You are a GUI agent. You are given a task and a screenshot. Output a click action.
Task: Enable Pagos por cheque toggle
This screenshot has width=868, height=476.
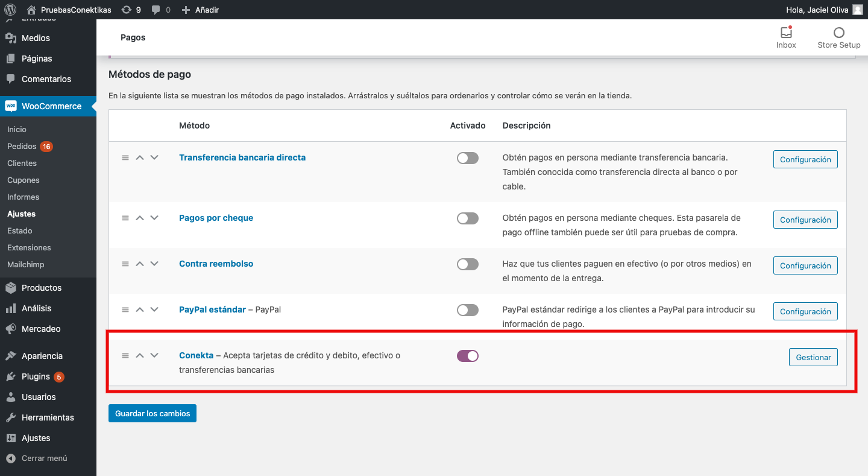(x=468, y=218)
